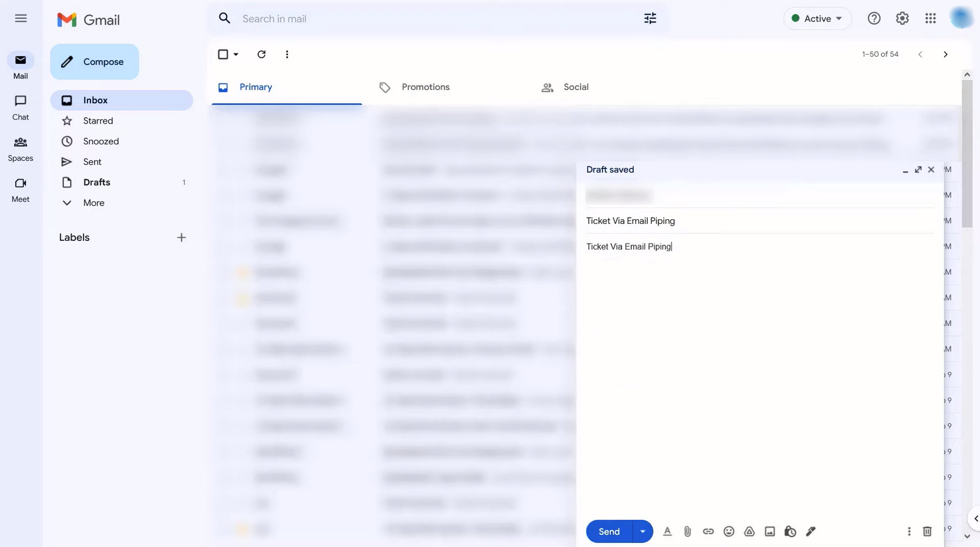Click the Compose button

point(95,61)
